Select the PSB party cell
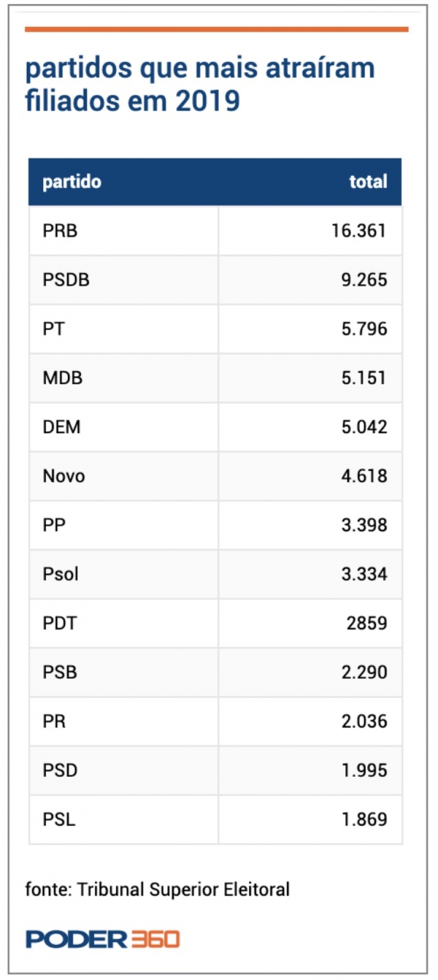 tap(60, 672)
